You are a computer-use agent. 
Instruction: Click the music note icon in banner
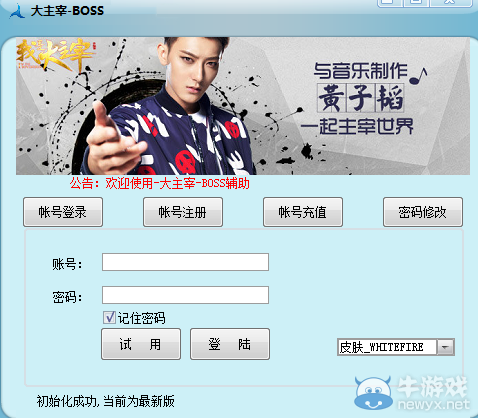(418, 76)
